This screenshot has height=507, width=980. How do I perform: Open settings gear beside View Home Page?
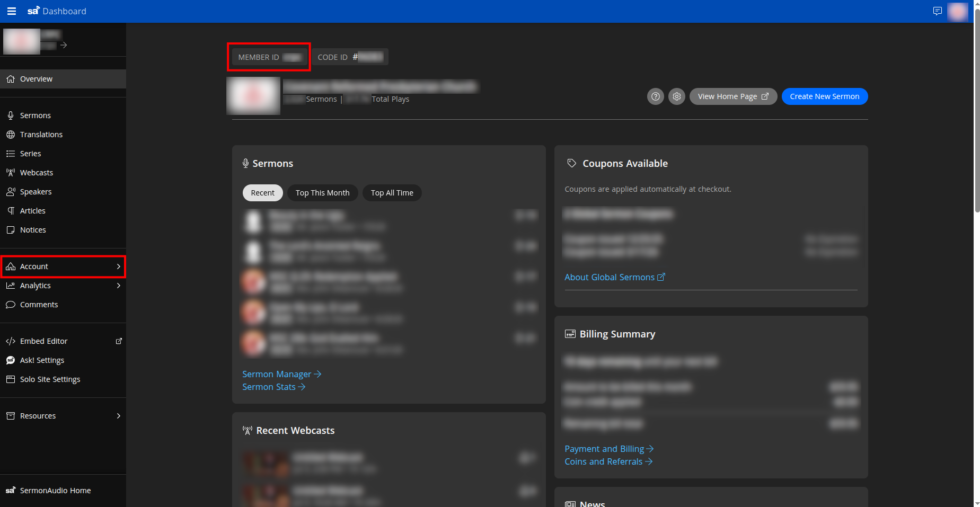(677, 96)
